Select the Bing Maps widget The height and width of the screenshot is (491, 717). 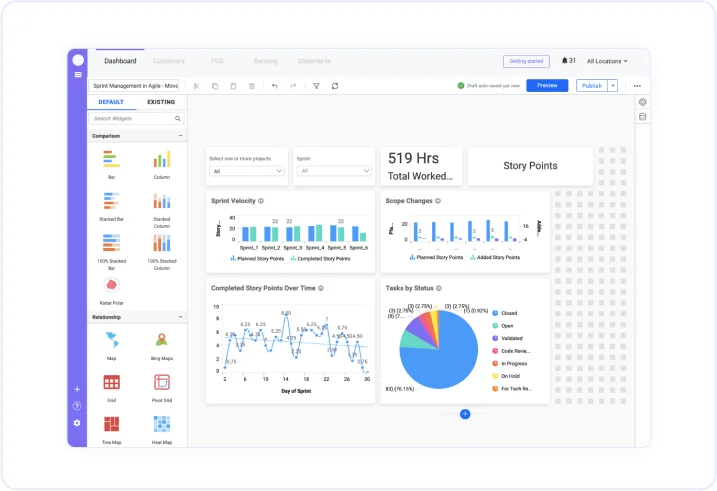pyautogui.click(x=162, y=346)
